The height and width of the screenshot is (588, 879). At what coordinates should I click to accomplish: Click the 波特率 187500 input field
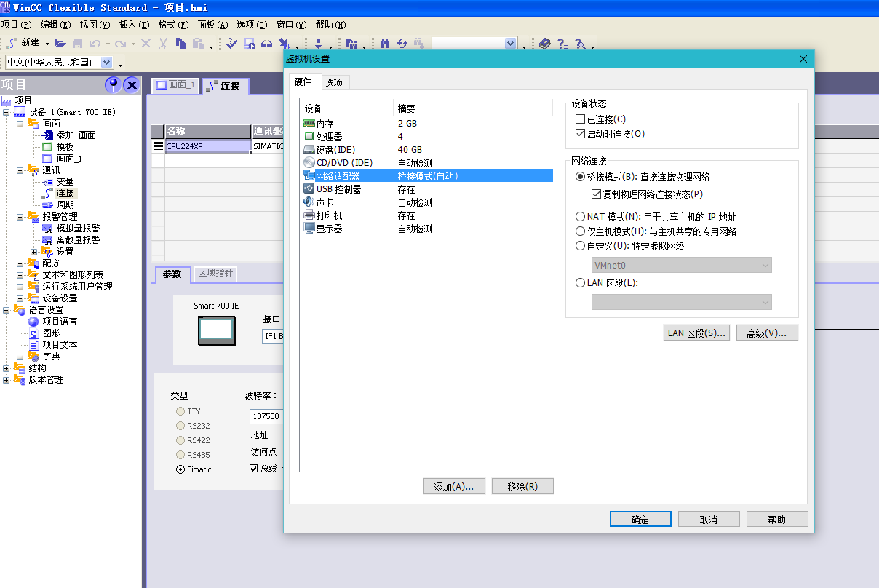click(266, 416)
